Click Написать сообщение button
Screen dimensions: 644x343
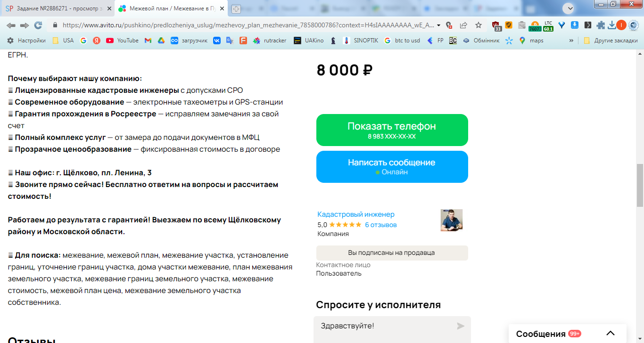(392, 167)
